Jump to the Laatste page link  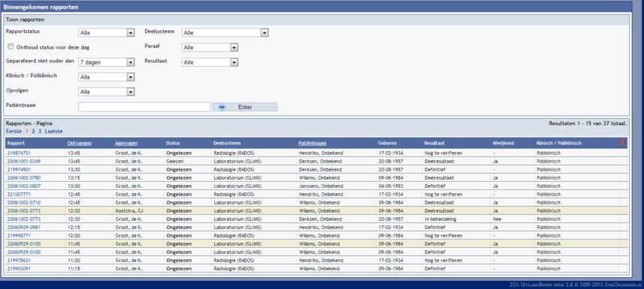click(x=54, y=131)
